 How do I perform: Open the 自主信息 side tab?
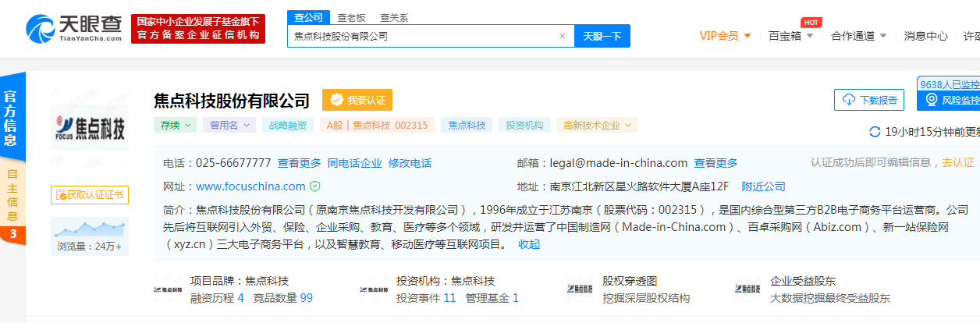click(x=12, y=194)
